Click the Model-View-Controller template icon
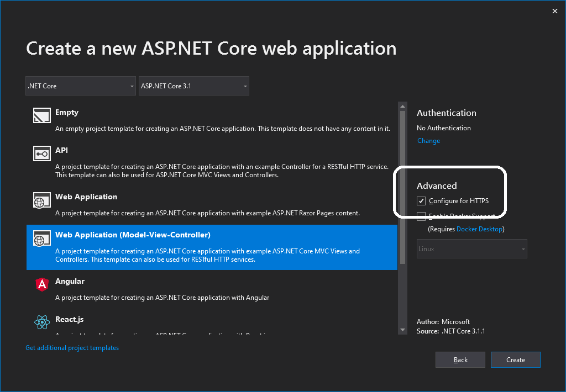The width and height of the screenshot is (566, 392). point(42,239)
